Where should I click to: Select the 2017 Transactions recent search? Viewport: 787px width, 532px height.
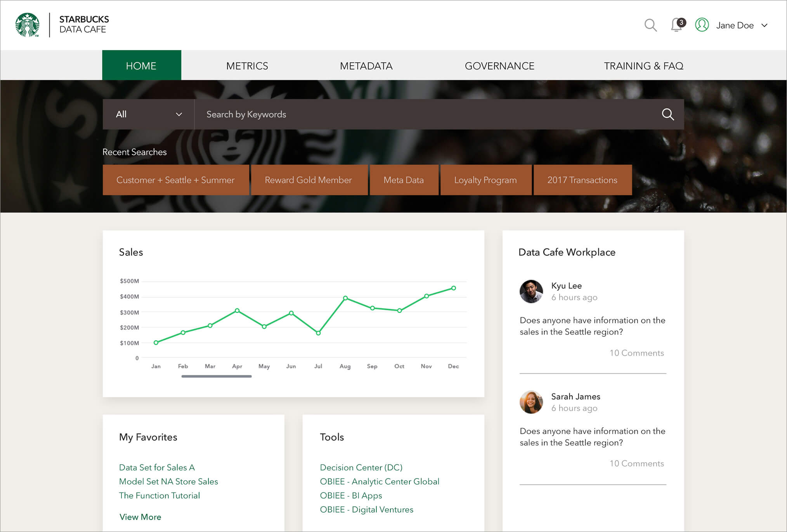tap(582, 180)
